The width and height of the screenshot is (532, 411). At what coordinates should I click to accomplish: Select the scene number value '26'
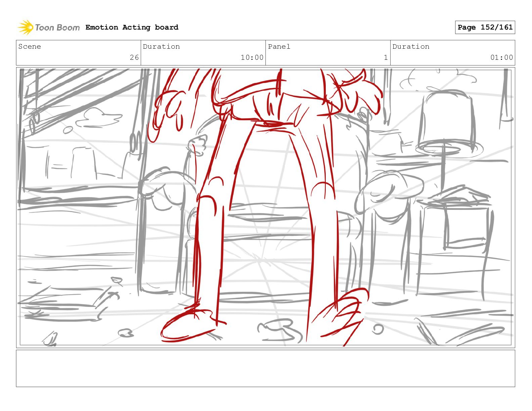[x=134, y=57]
